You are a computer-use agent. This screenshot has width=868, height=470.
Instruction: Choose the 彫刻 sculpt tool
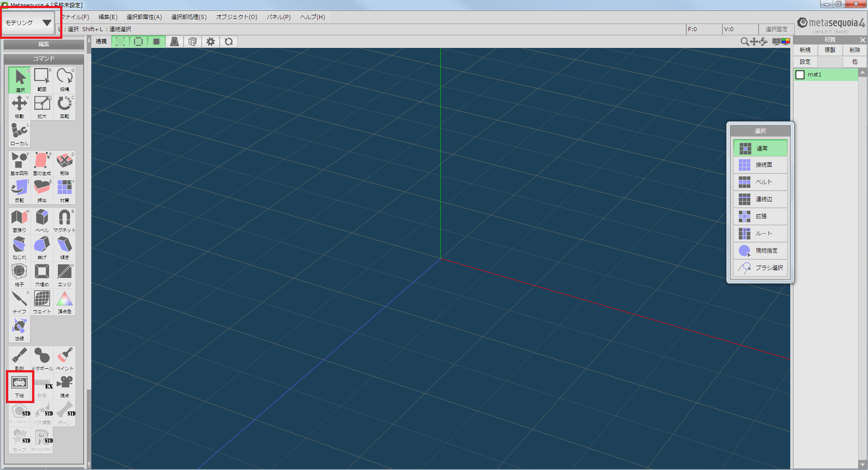pos(19,359)
